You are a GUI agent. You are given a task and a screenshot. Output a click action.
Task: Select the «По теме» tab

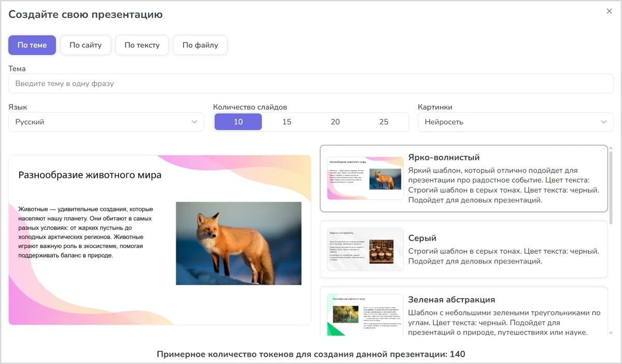[32, 45]
